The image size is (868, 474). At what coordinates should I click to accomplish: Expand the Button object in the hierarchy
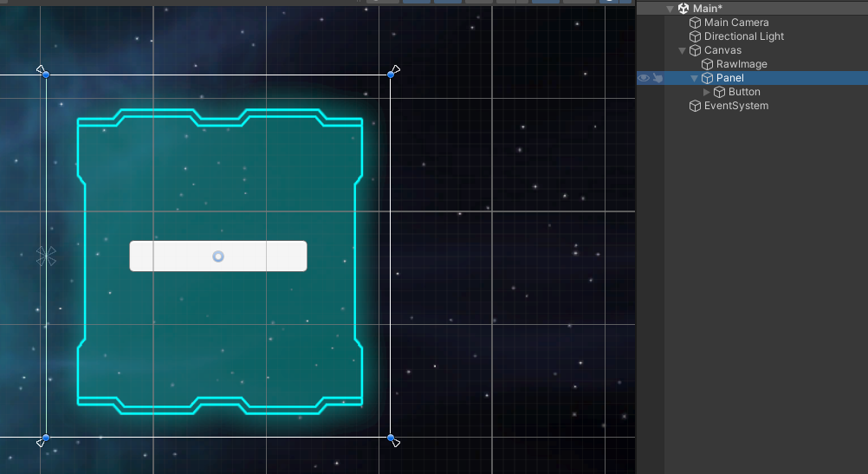[x=706, y=92]
